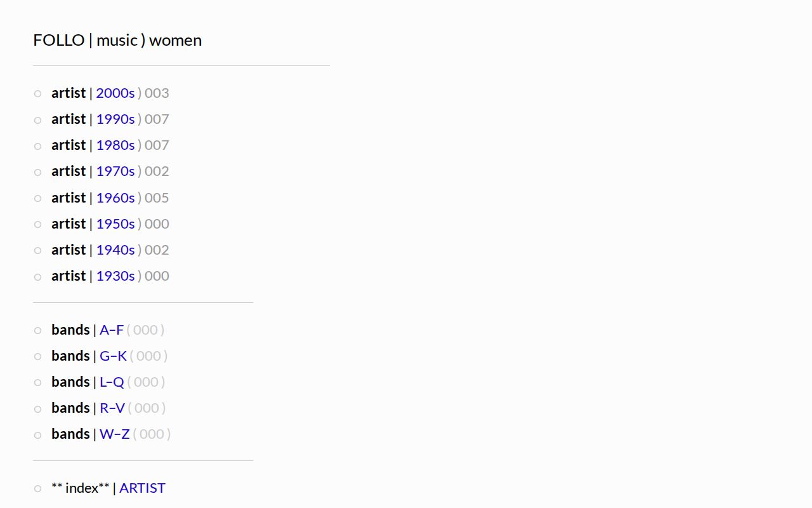This screenshot has width=812, height=508.
Task: Click the bullet beside 2000s artist entry
Action: tap(37, 93)
